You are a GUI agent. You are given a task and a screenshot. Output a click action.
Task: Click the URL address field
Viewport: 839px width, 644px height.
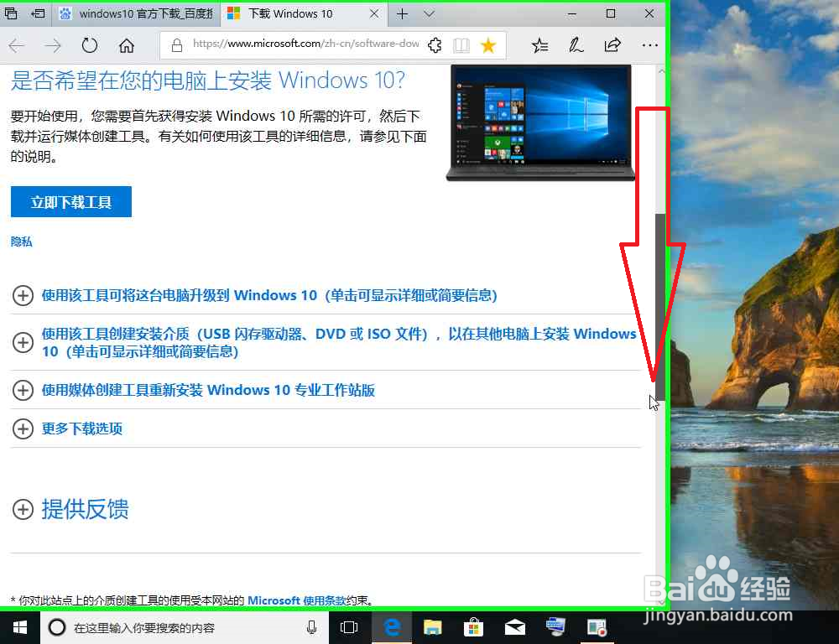(x=306, y=44)
